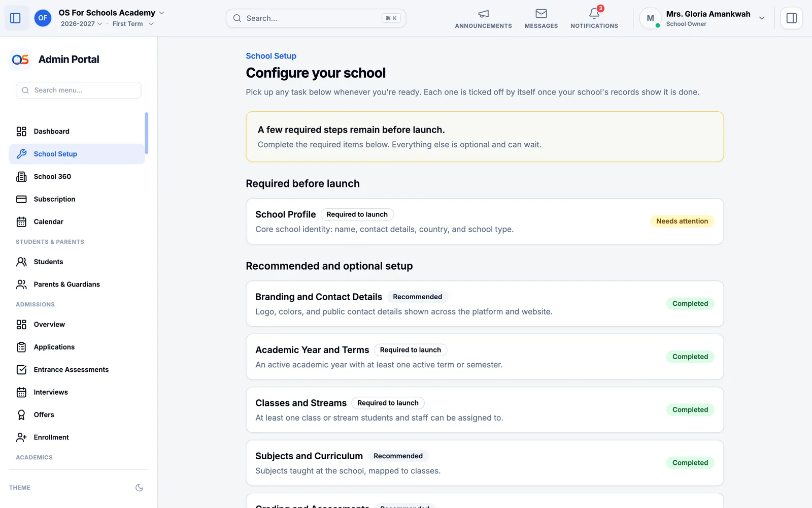Toggle the left sidebar panel icon

coord(15,18)
